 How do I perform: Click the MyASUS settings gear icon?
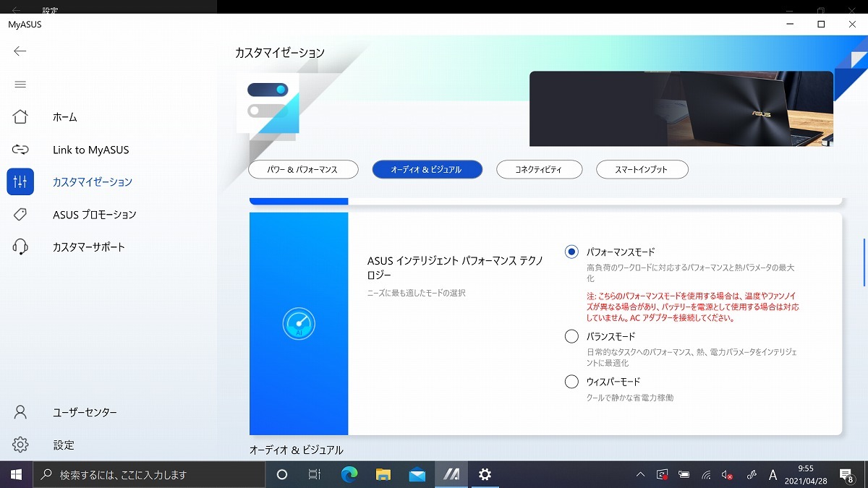point(20,445)
